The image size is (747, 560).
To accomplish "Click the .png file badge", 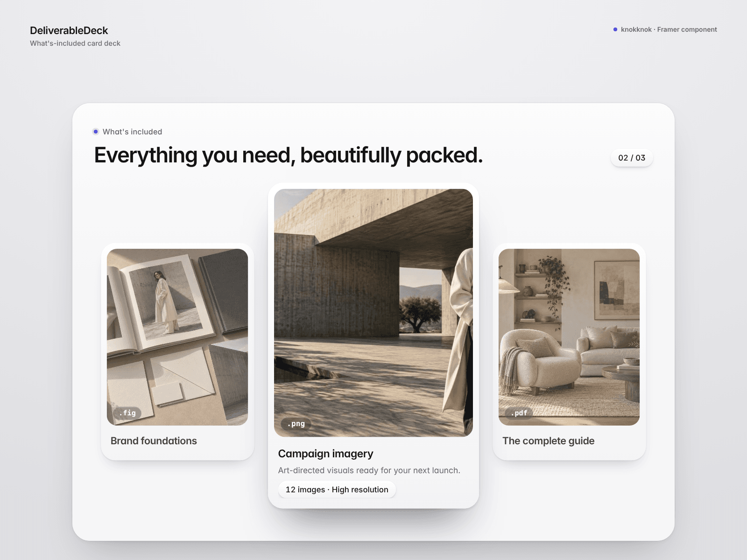I will tap(296, 424).
